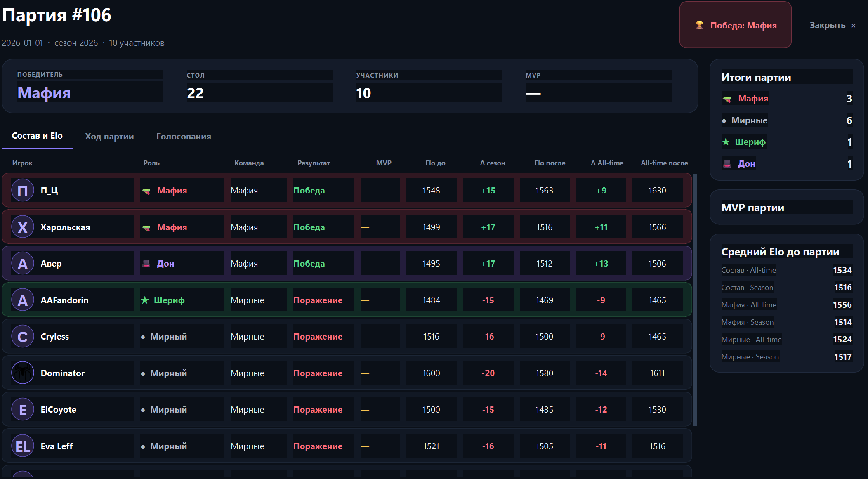
Task: Click the hat icon beside Дон in Итоги партии
Action: [727, 164]
